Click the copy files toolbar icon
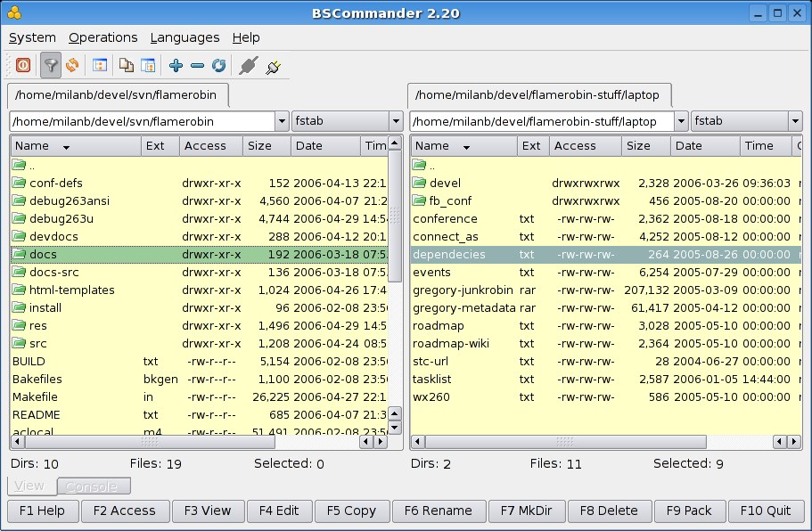 (x=127, y=65)
